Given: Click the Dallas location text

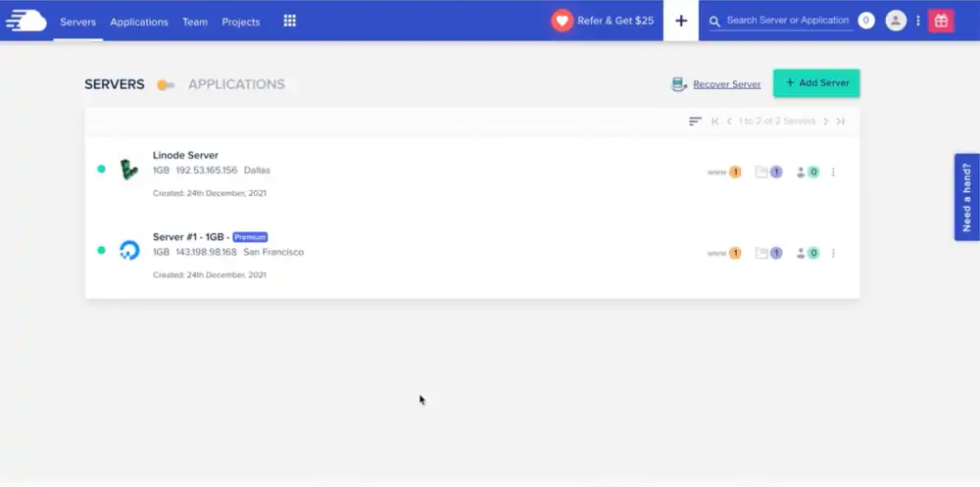Looking at the screenshot, I should (257, 170).
